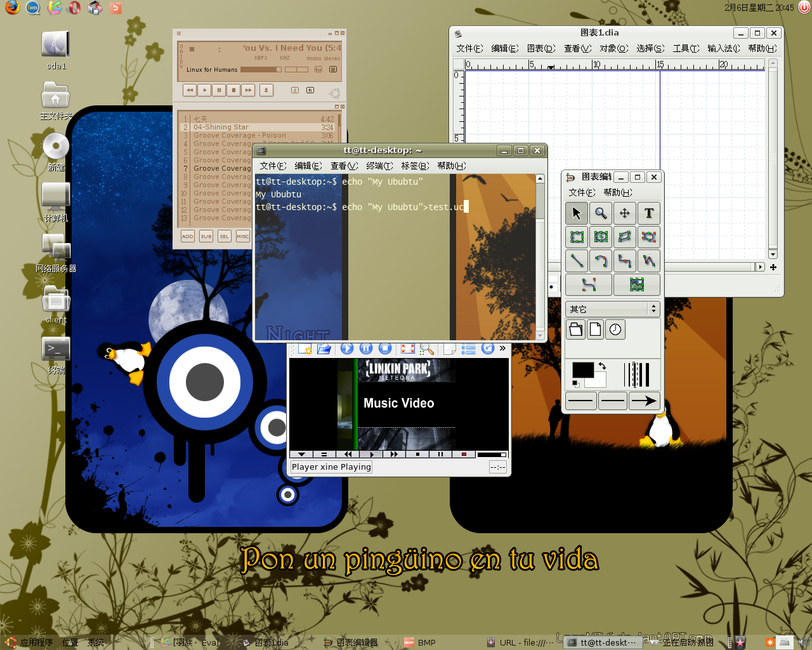812x650 pixels.
Task: Click the rewind button in video player bottom controls
Action: coord(348,454)
